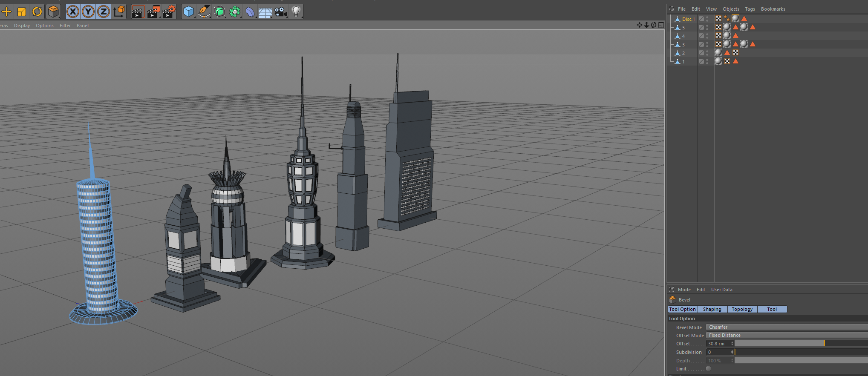Toggle Z axis lock
Screen dimensions: 868x376
[104, 11]
